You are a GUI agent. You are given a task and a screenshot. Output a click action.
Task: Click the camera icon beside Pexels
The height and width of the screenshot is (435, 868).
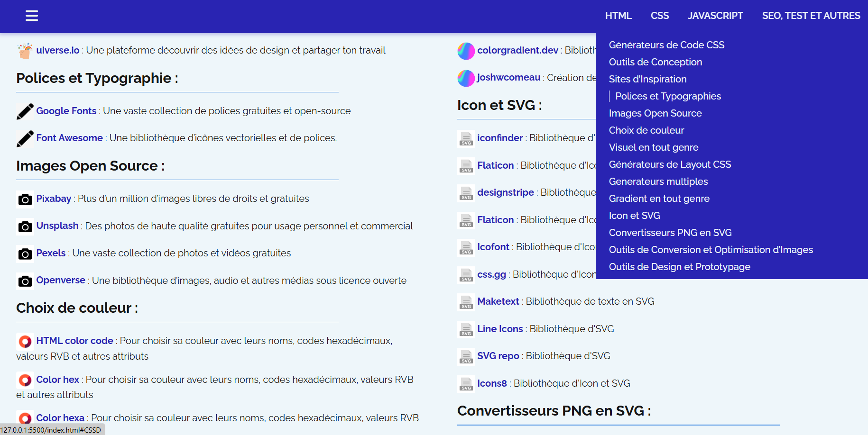coord(25,254)
